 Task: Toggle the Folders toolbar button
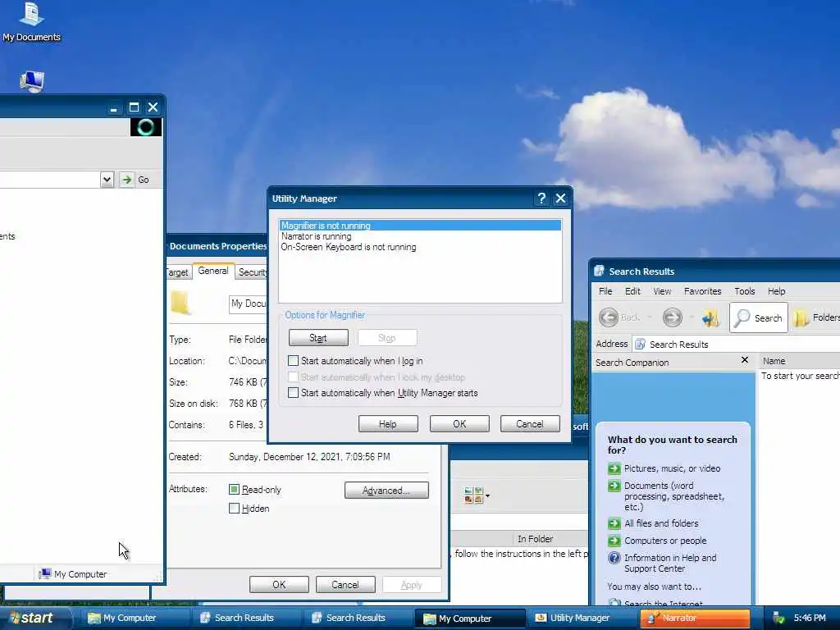[816, 317]
